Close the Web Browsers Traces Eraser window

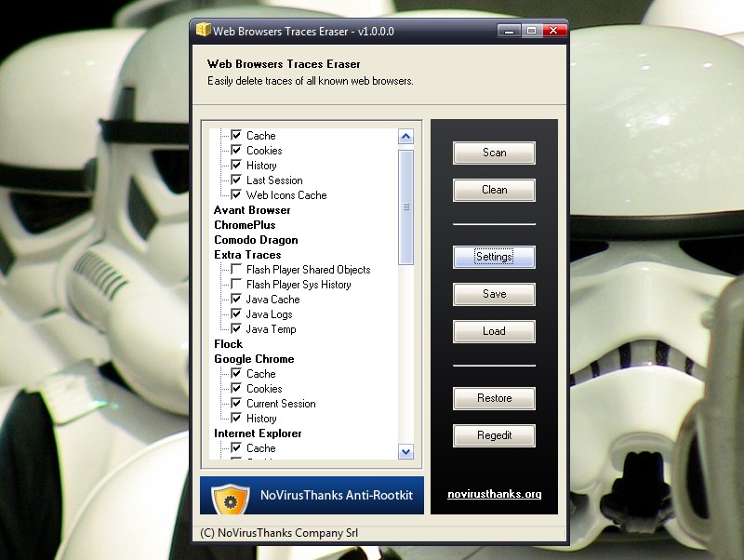(553, 31)
